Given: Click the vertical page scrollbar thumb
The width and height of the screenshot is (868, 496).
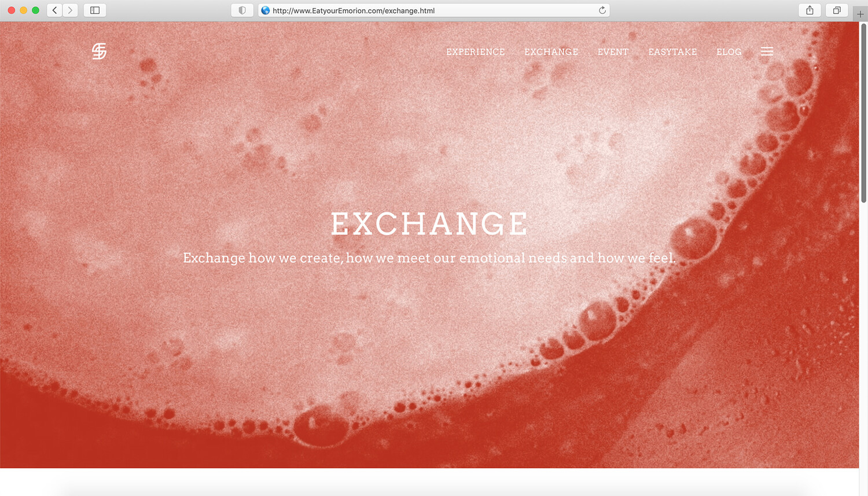Looking at the screenshot, I should point(863,113).
